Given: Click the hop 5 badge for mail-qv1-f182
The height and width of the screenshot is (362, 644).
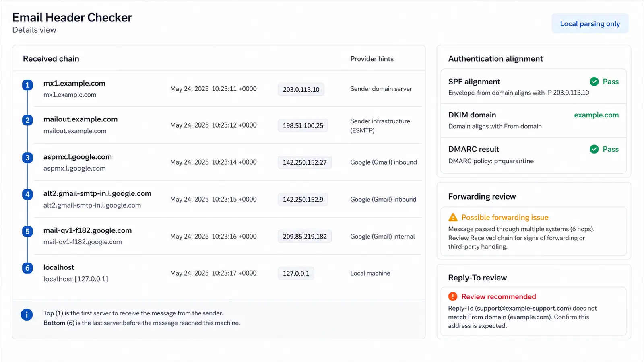Looking at the screenshot, I should pyautogui.click(x=27, y=232).
